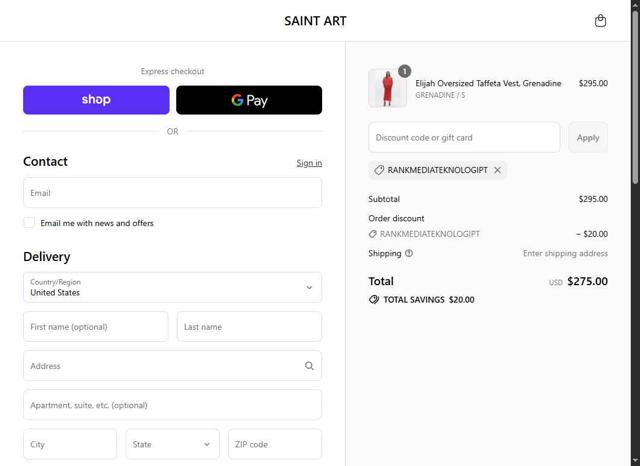The height and width of the screenshot is (466, 640).
Task: Remove the RANKMEDIATEKNOLOGIPT discount code tag
Action: tap(497, 170)
